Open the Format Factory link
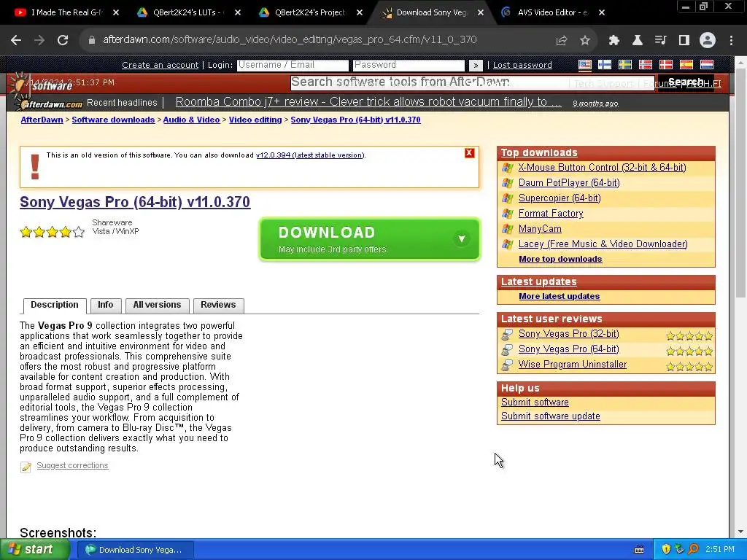 coord(551,214)
